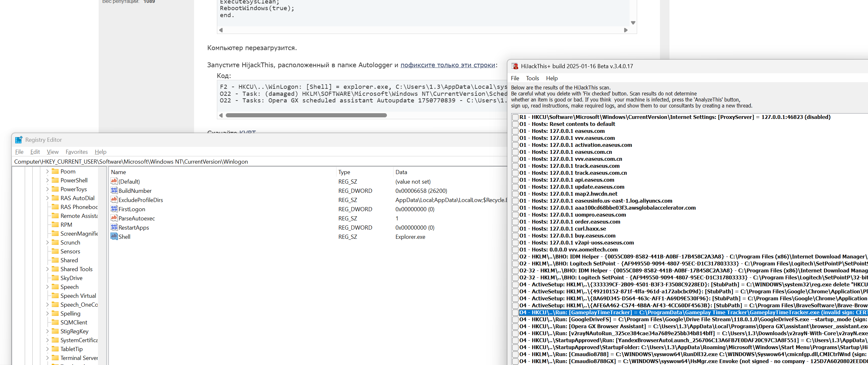Select the PowerToys folder icon

55,189
